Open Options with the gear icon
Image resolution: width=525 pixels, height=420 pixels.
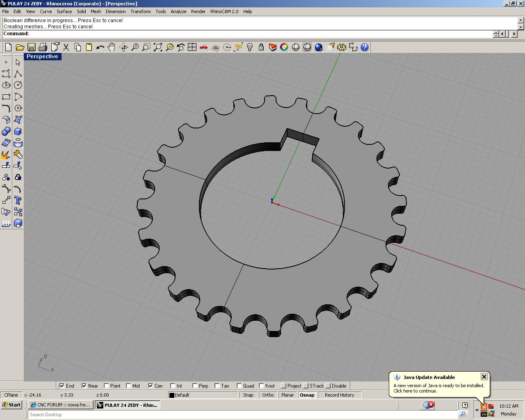tap(342, 47)
